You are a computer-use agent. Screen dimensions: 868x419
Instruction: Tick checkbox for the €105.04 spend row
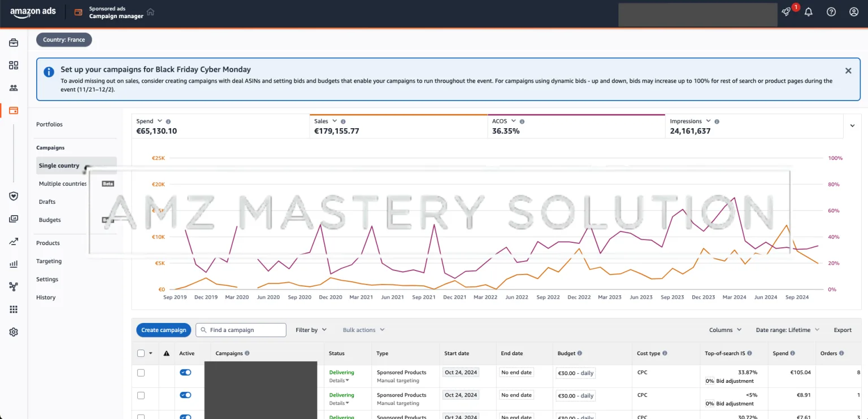pyautogui.click(x=141, y=373)
